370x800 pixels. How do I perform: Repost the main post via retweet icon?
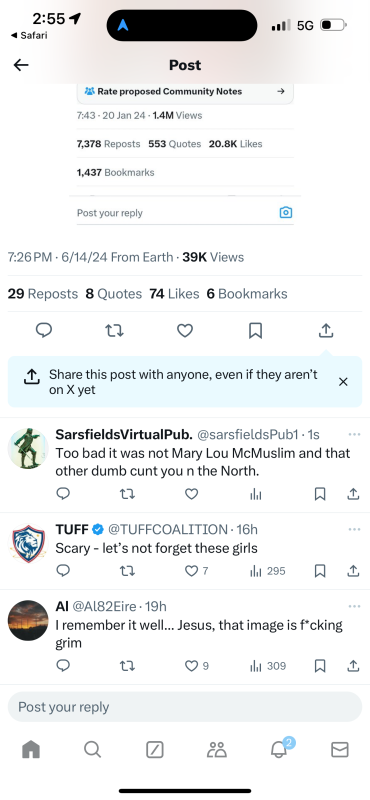(x=114, y=331)
